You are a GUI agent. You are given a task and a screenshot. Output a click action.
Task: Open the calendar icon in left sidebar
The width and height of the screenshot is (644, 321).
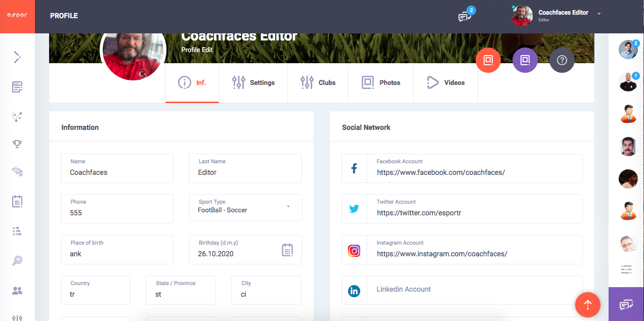click(x=17, y=201)
